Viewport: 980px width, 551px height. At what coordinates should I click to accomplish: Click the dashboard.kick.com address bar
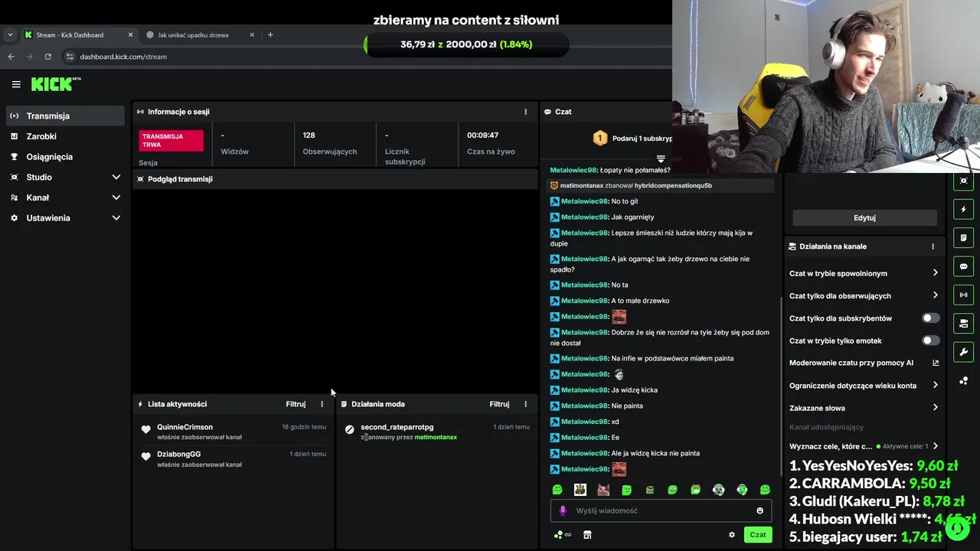click(x=122, y=57)
